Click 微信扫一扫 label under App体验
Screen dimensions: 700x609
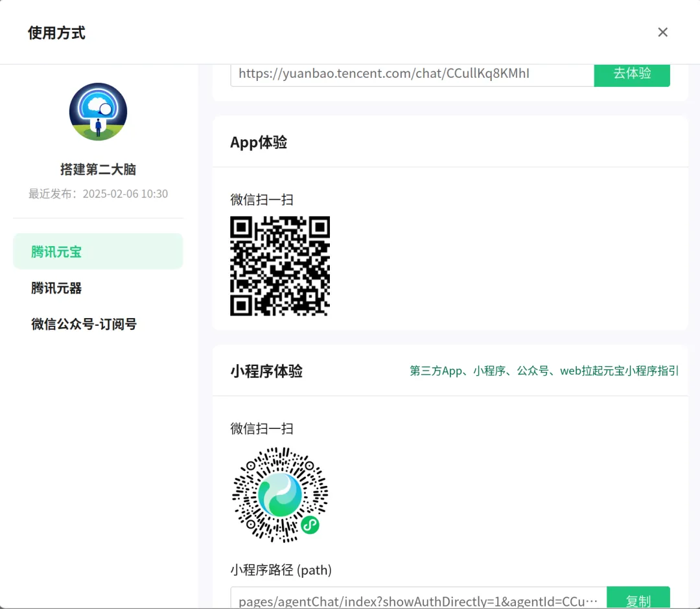262,200
